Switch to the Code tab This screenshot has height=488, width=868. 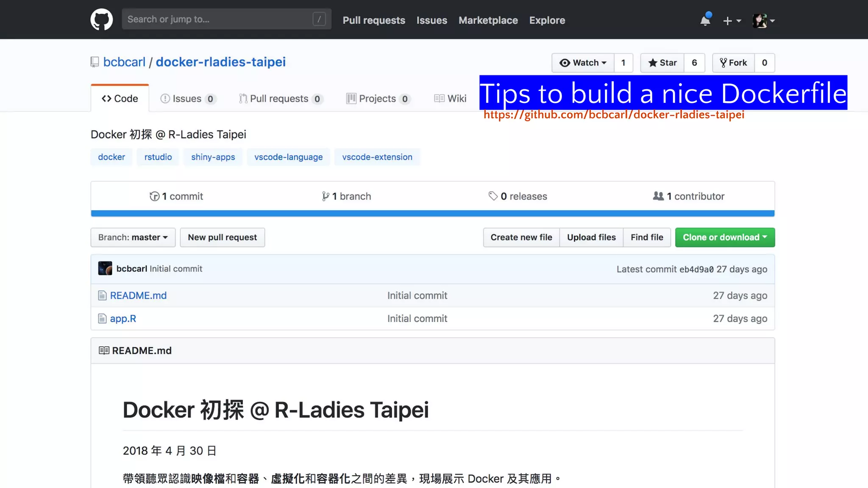tap(120, 98)
